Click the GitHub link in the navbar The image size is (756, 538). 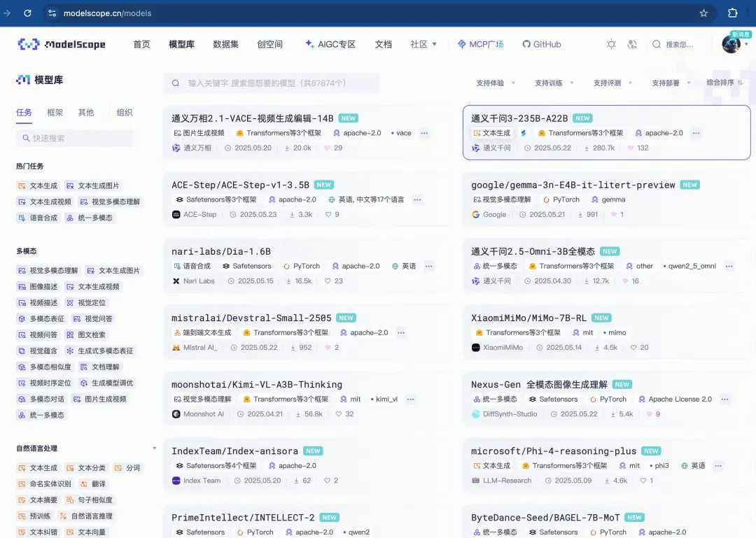click(541, 44)
